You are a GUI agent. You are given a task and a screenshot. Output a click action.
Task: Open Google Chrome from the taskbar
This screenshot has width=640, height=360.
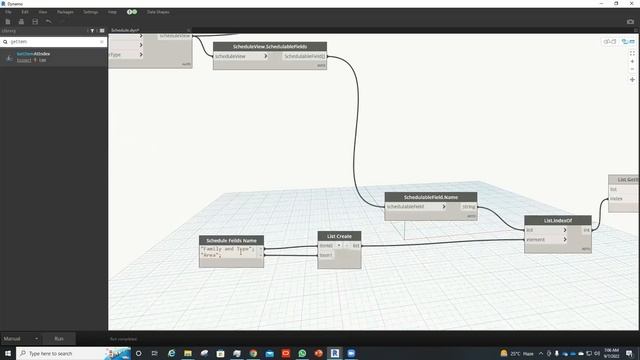coord(253,353)
